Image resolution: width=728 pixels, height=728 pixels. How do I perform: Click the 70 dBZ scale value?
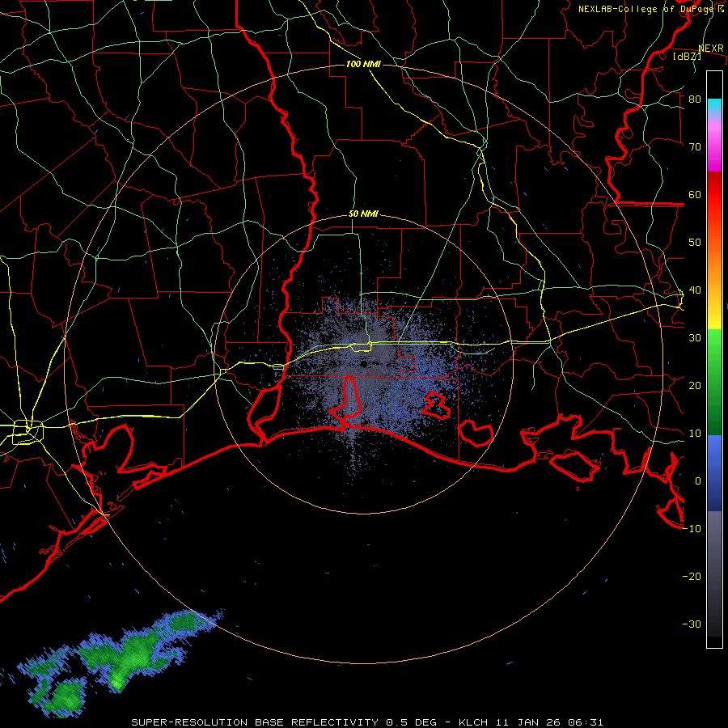[695, 146]
